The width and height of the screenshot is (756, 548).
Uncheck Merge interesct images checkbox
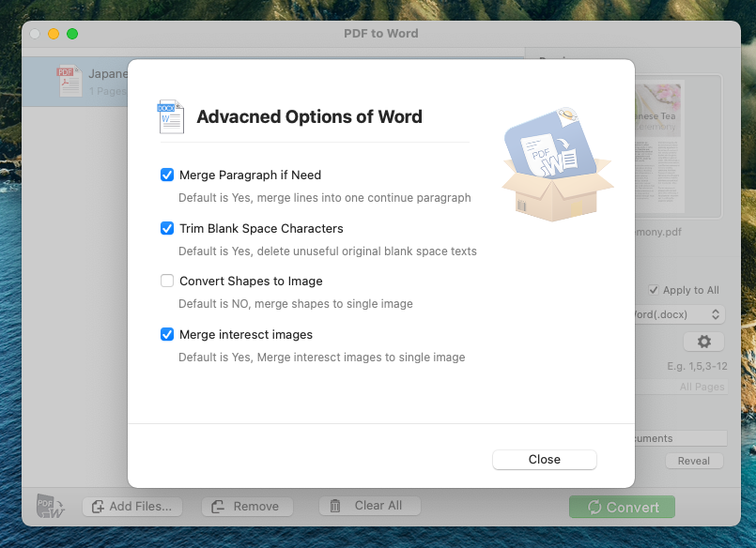pos(167,334)
